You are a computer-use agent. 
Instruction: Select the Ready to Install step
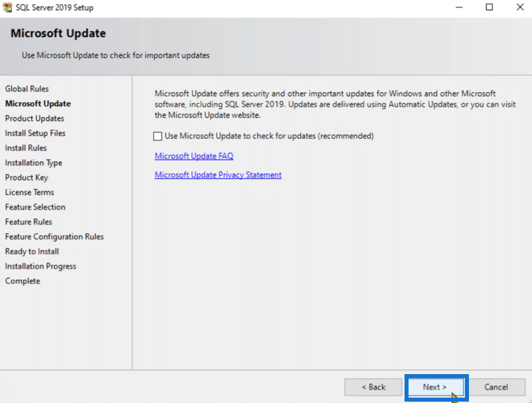[32, 251]
